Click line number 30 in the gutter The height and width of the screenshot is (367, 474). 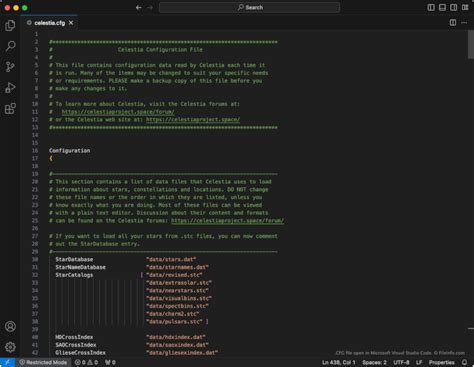(x=35, y=259)
